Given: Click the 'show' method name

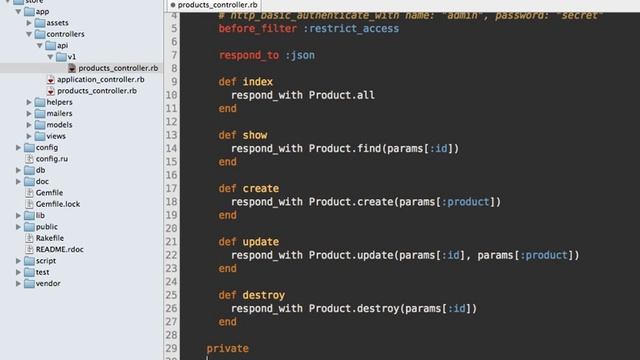Looking at the screenshot, I should (255, 135).
